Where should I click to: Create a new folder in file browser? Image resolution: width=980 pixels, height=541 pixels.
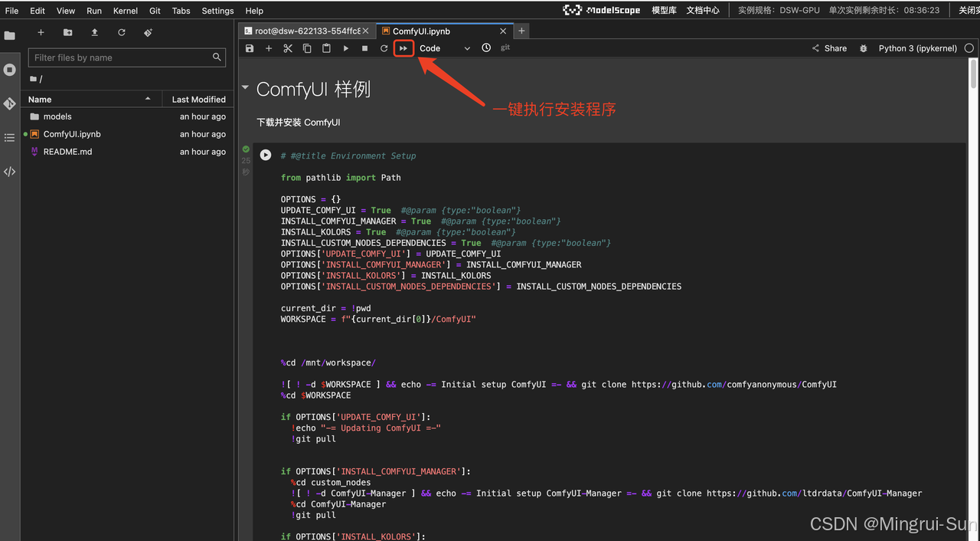tap(68, 33)
